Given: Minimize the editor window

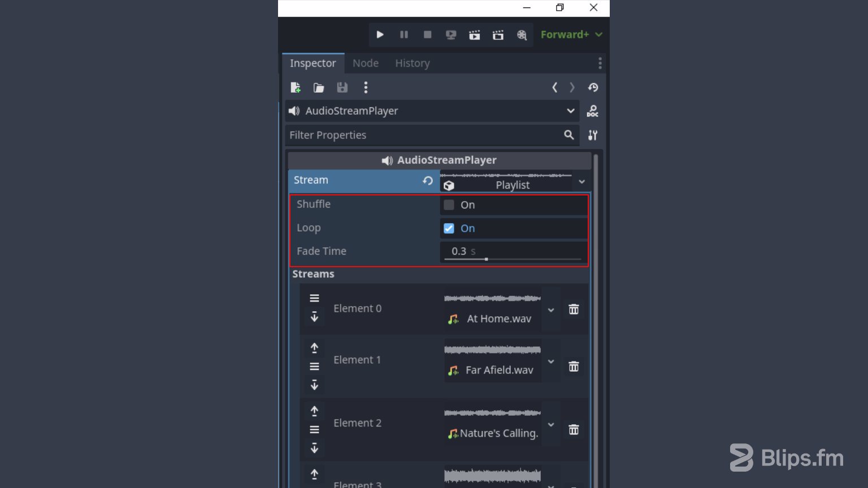Looking at the screenshot, I should pyautogui.click(x=527, y=8).
